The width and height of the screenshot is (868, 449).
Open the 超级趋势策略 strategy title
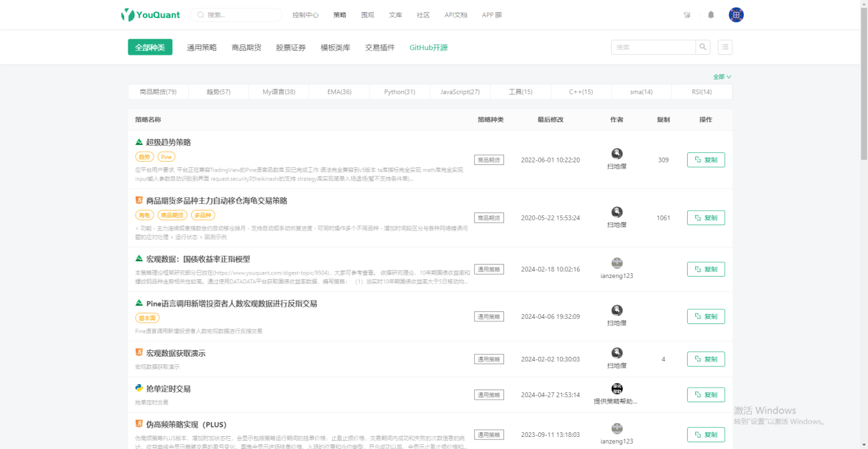click(168, 142)
